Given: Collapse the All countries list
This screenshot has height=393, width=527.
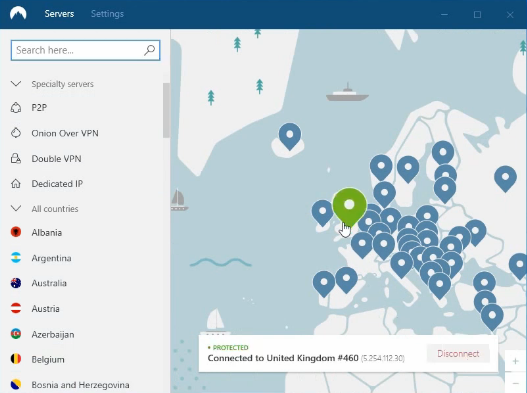Looking at the screenshot, I should (x=16, y=208).
